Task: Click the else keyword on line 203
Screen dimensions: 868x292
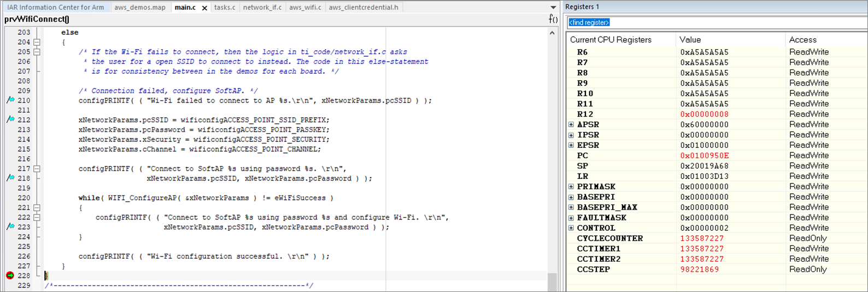Action: pos(70,33)
